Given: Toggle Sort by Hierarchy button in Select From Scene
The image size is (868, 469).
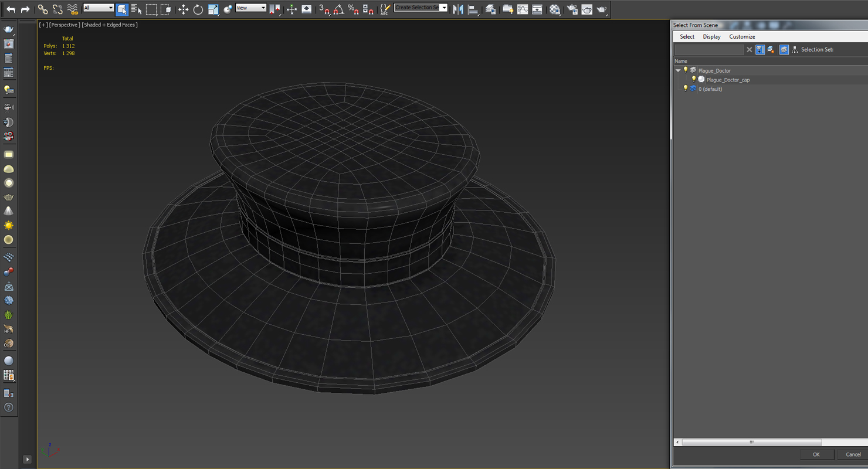Looking at the screenshot, I should (x=795, y=50).
